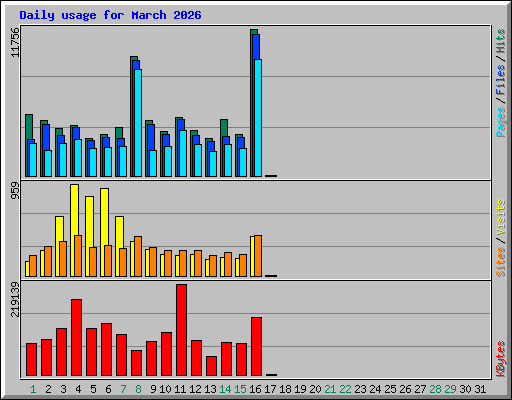
Task: Click day label 2 on the x-axis
Action: tap(48, 389)
